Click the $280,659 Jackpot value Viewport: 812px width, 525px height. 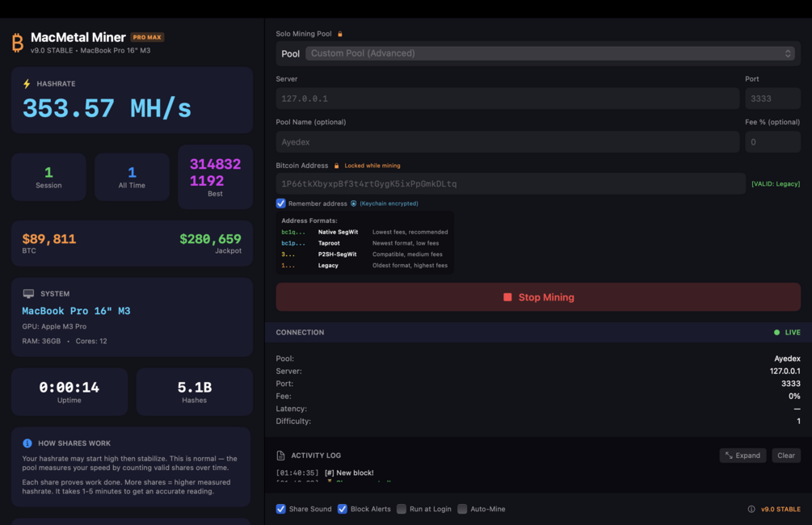[x=210, y=239]
